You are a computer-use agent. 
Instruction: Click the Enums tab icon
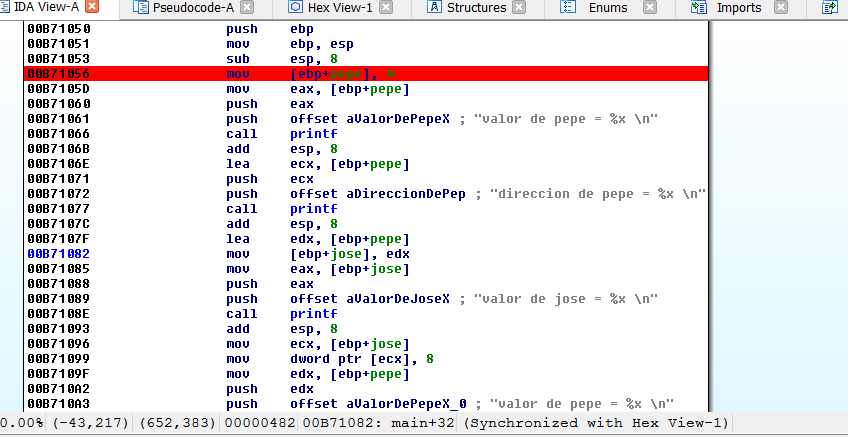coord(568,8)
